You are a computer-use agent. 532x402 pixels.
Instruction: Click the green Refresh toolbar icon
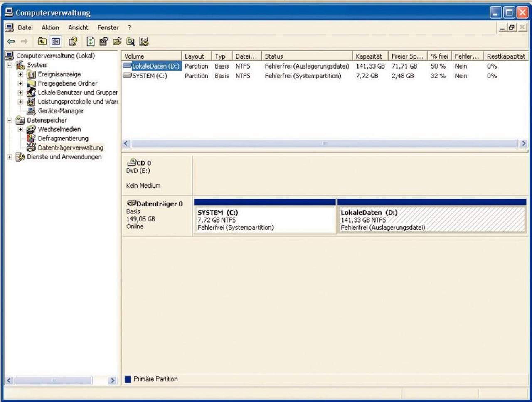click(91, 41)
